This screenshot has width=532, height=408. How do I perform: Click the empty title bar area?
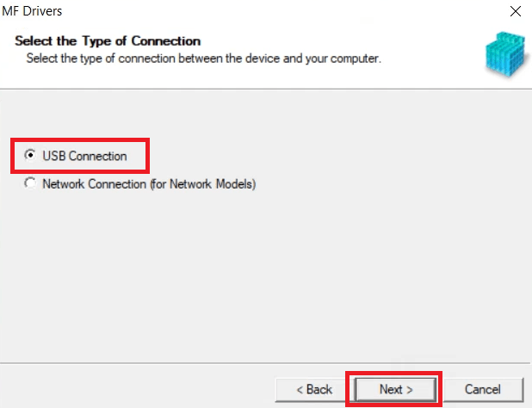pyautogui.click(x=285, y=11)
